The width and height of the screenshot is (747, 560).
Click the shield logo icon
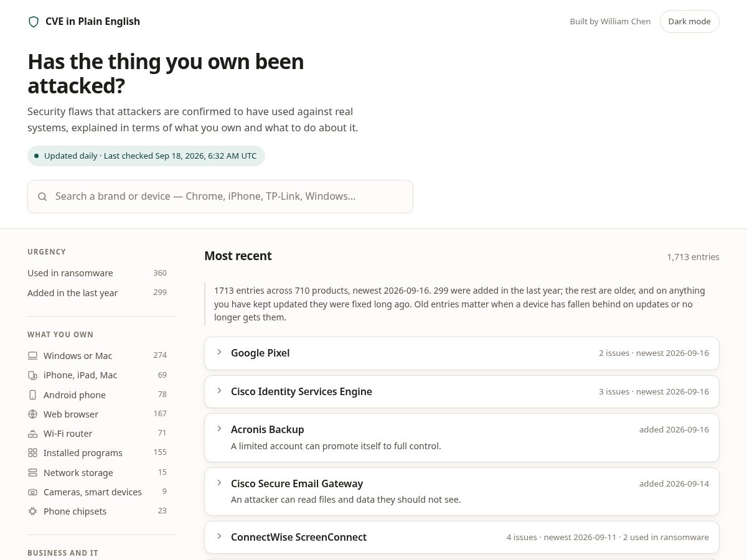[x=34, y=22]
